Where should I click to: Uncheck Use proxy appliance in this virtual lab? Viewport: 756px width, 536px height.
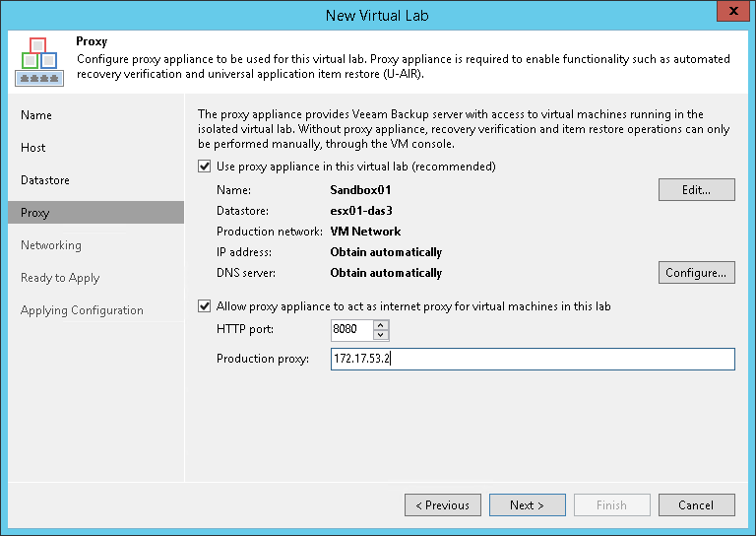pyautogui.click(x=205, y=167)
